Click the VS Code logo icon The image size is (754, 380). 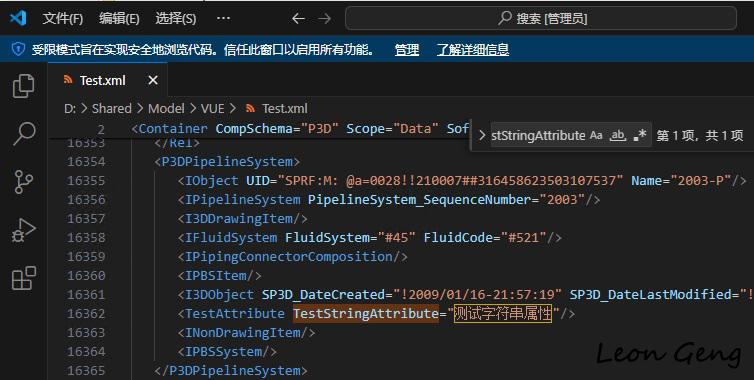[18, 18]
